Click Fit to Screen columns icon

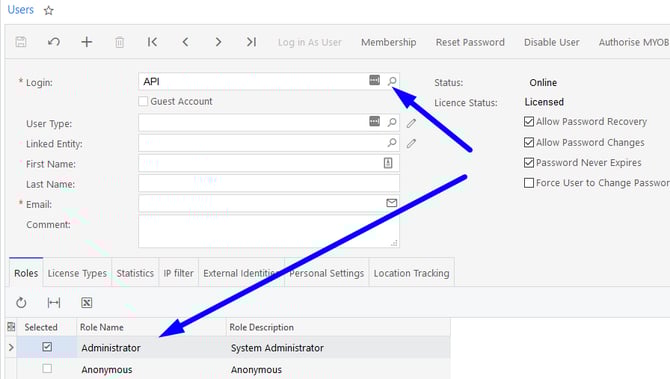tap(54, 303)
